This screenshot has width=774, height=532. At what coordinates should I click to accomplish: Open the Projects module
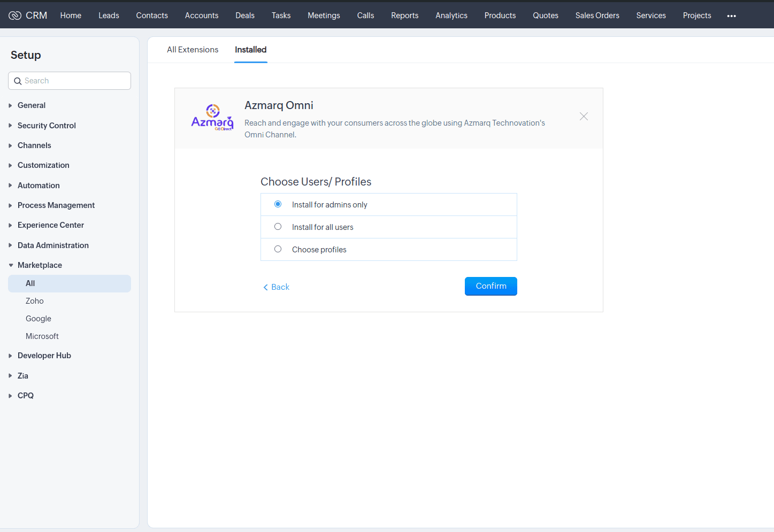(697, 16)
